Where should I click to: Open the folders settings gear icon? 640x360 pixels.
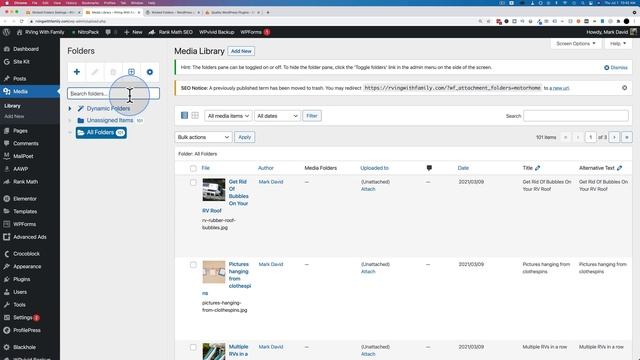(x=150, y=72)
